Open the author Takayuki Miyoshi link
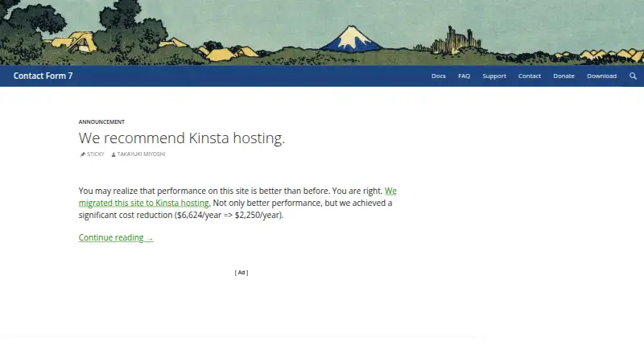This screenshot has width=644, height=354. (x=141, y=154)
